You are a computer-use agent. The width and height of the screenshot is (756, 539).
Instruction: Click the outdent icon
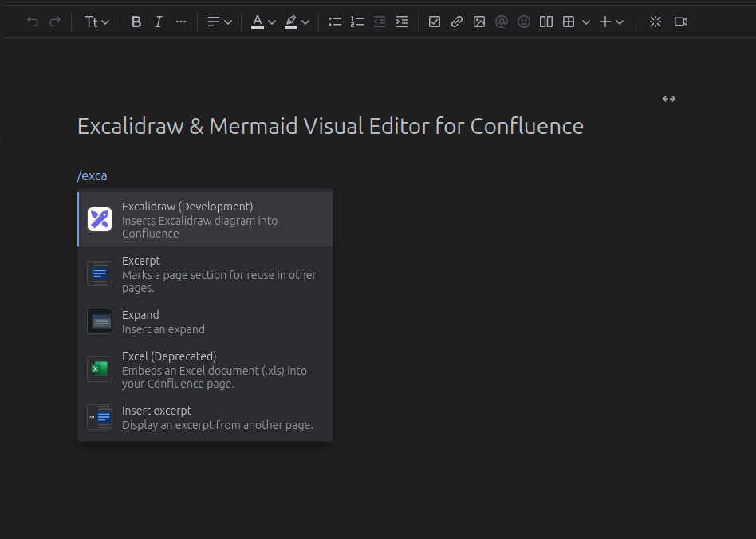click(x=380, y=22)
